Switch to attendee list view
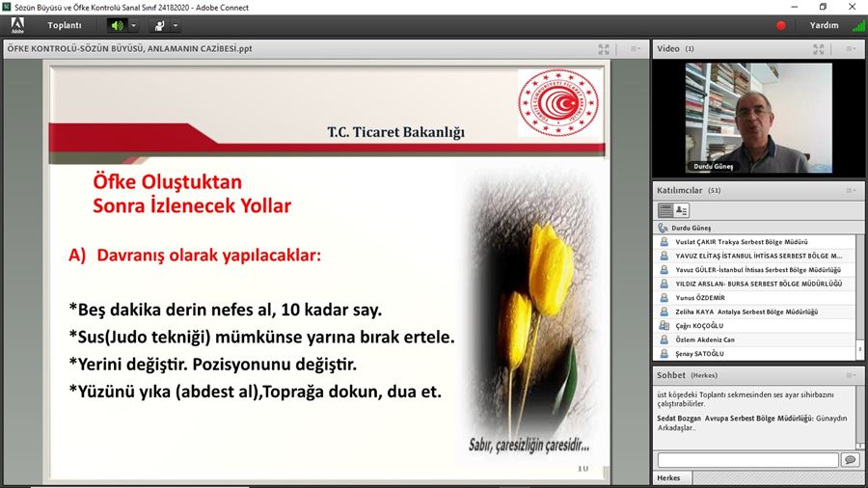Viewport: 868px width, 488px height. [x=665, y=210]
